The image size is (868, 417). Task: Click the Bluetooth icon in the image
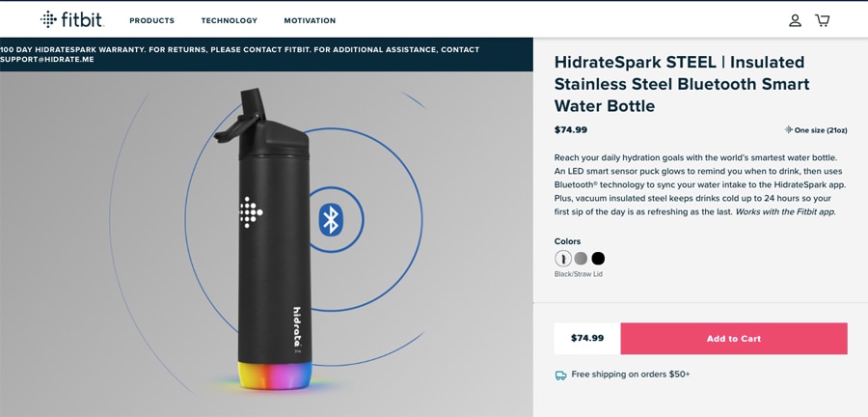click(331, 220)
